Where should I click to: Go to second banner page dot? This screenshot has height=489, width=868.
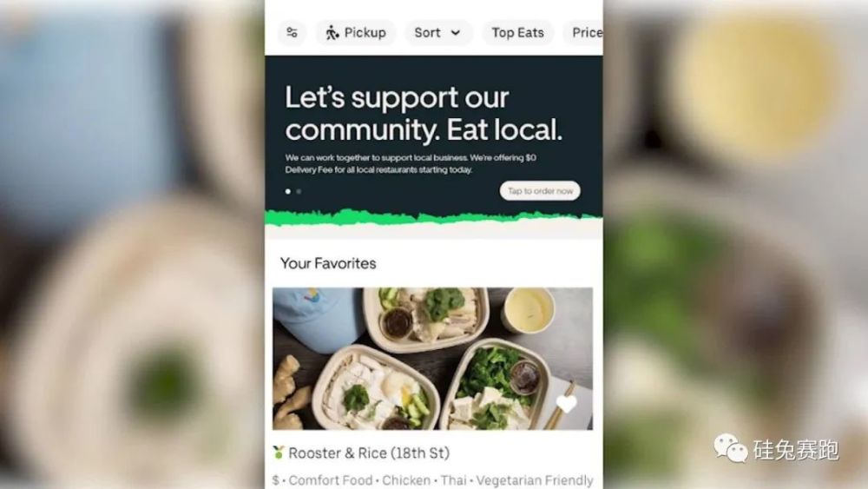[299, 191]
